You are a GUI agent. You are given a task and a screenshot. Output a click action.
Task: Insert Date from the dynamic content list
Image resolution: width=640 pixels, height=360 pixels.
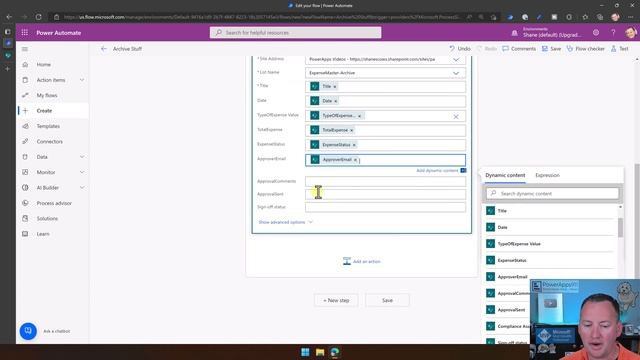pos(550,227)
